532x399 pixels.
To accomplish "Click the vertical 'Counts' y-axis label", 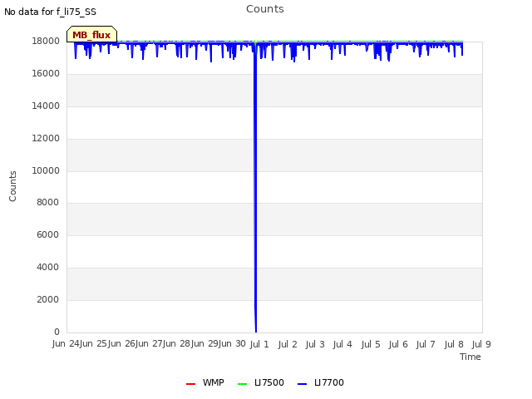I will (x=12, y=186).
